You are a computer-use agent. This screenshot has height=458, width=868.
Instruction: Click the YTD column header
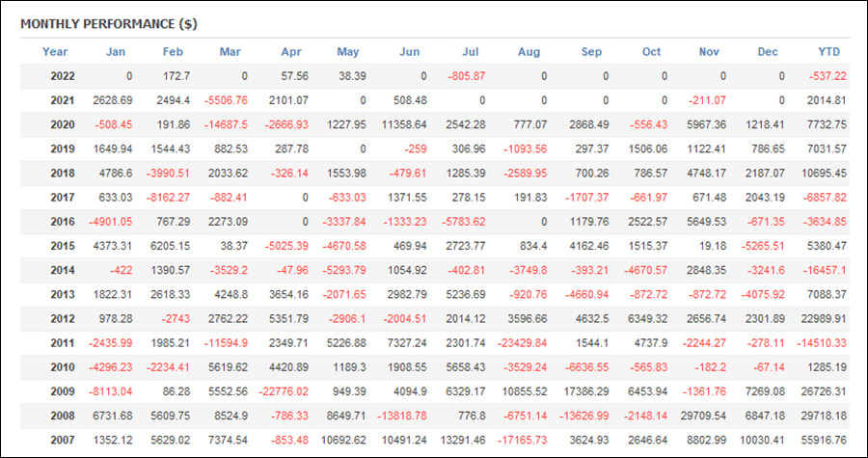[828, 52]
